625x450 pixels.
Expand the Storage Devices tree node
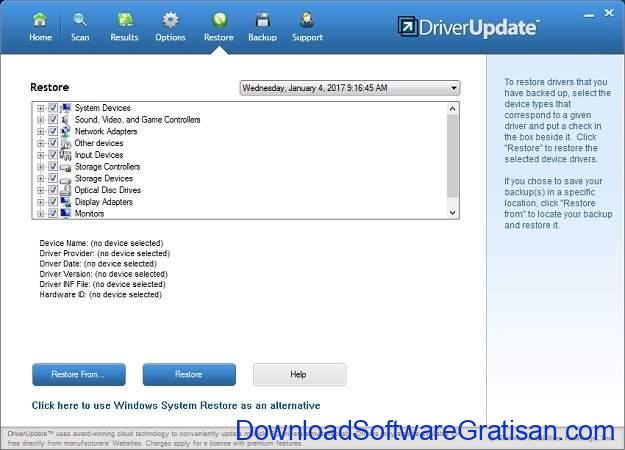click(x=40, y=179)
